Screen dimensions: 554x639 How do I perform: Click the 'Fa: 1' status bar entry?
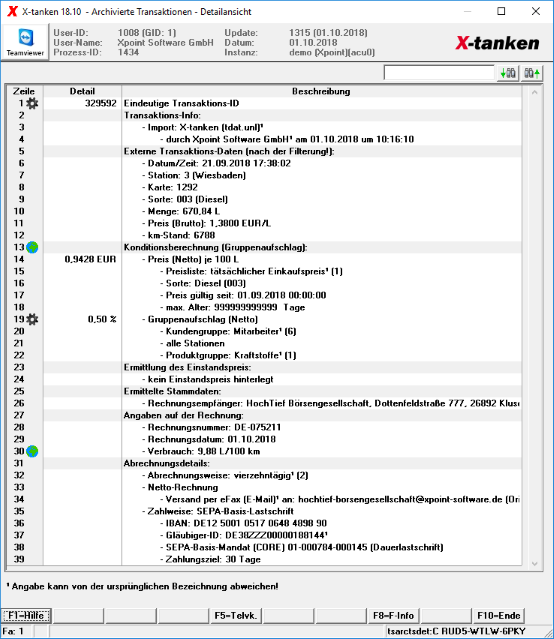pos(13,631)
